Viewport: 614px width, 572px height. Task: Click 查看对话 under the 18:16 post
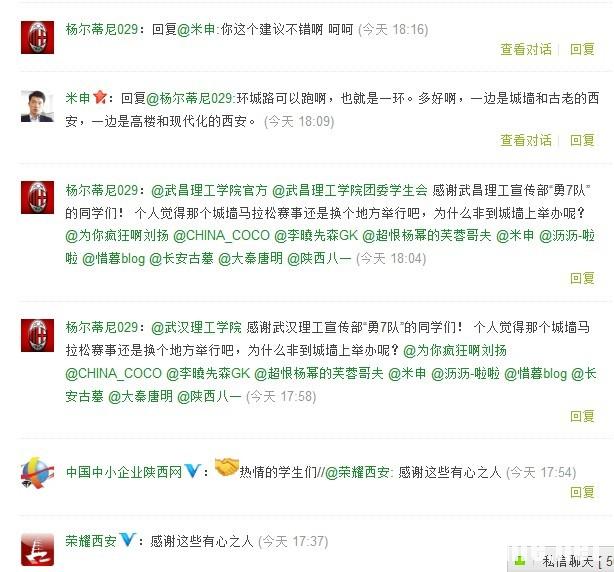coord(526,49)
